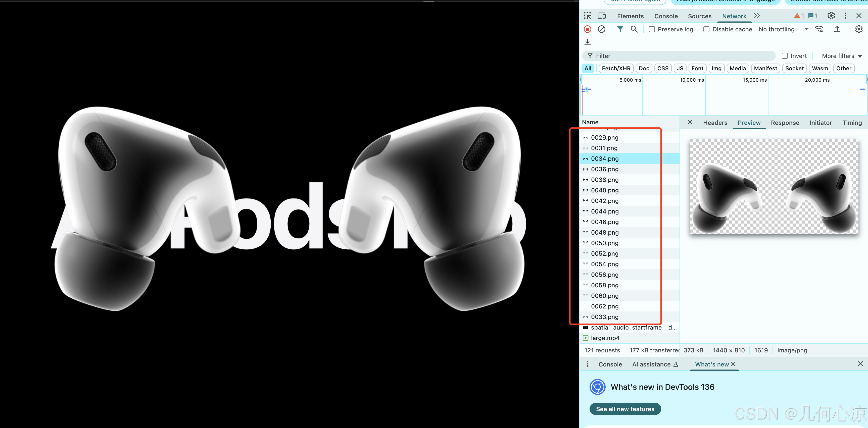Screen dimensions: 868x428
Task: Filter requests by Fetch/XHR
Action: 616,68
